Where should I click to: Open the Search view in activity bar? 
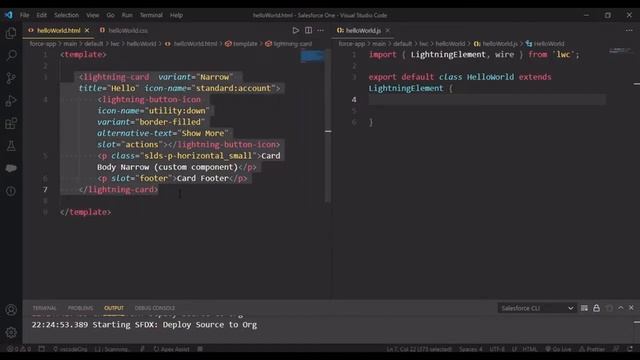pos(11,55)
